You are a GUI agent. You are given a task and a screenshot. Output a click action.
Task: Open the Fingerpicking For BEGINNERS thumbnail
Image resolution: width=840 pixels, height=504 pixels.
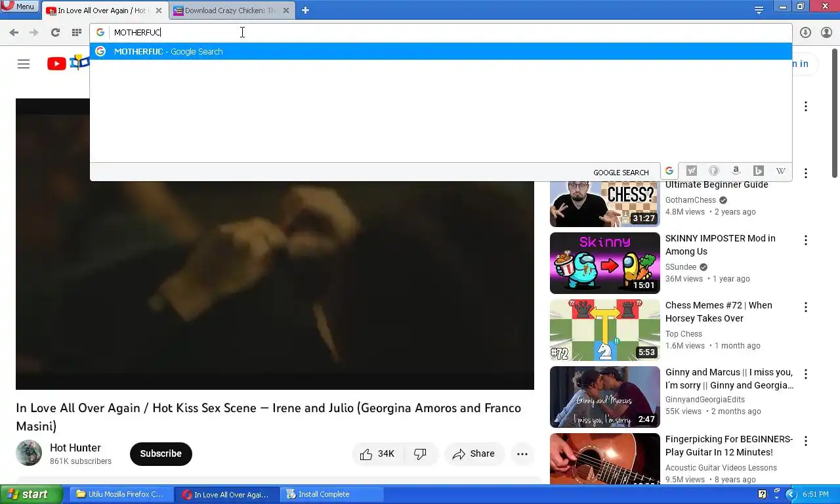[604, 459]
